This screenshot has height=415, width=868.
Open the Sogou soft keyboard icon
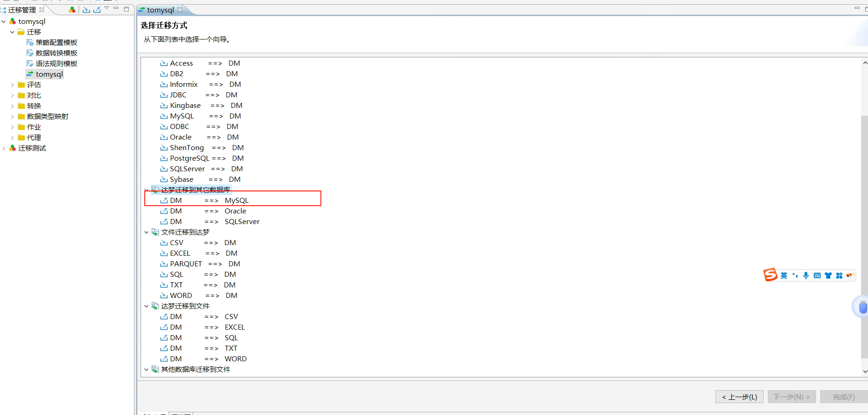[817, 275]
